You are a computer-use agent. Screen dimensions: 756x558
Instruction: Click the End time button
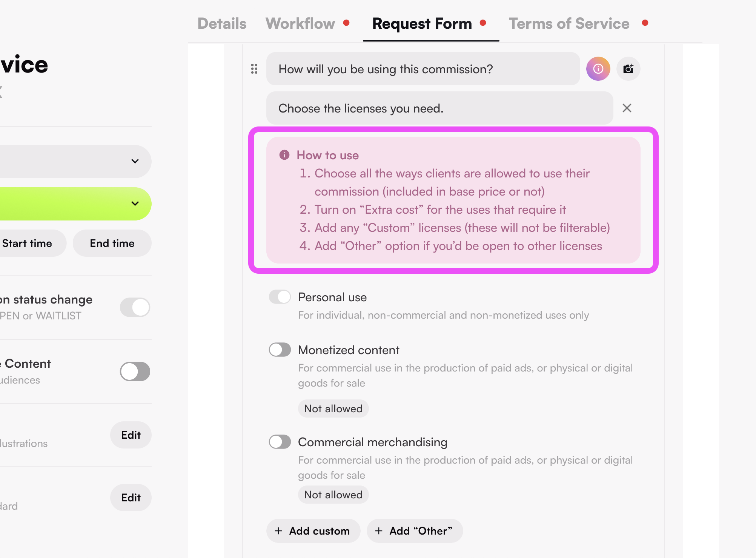pos(112,243)
